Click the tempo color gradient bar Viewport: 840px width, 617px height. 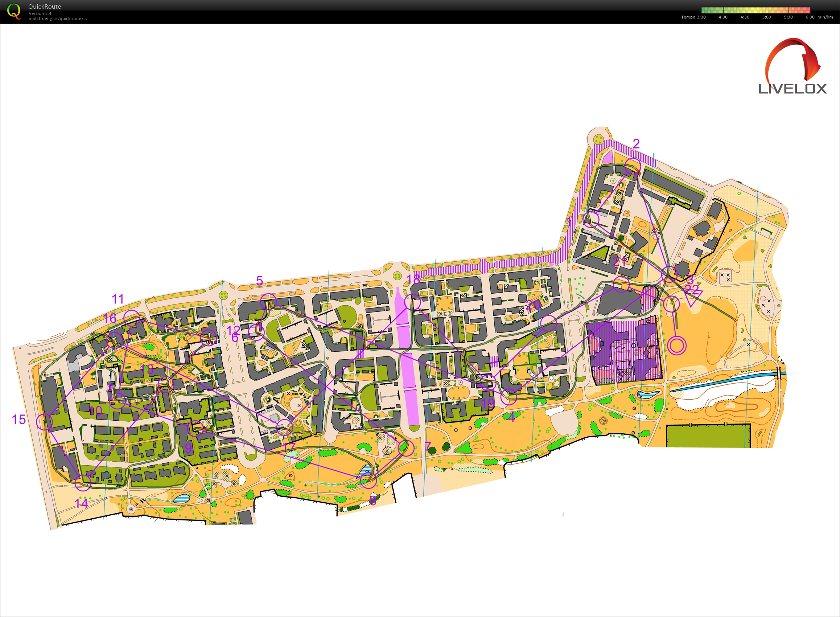(x=755, y=10)
